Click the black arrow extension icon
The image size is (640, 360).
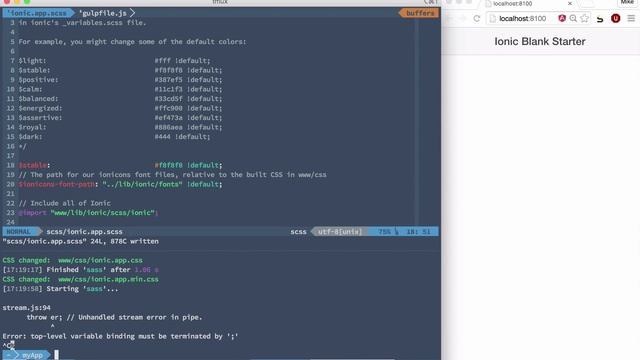tap(600, 19)
